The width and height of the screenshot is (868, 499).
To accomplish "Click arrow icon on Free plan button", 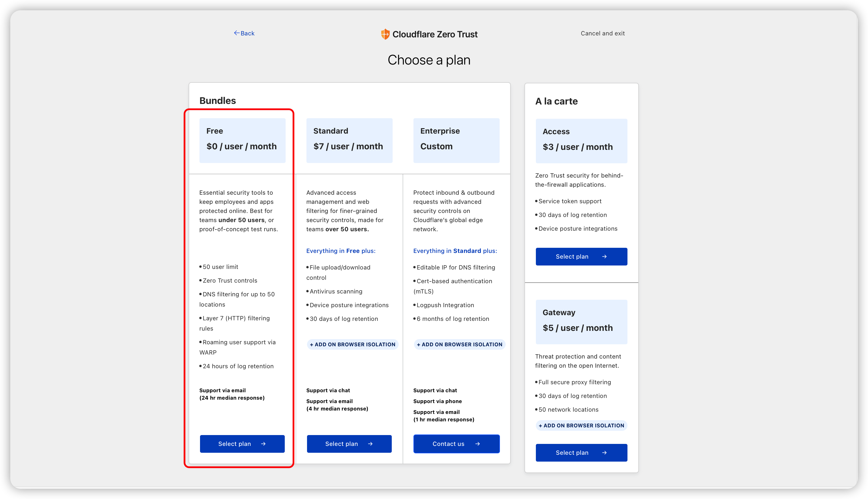I will pos(263,444).
